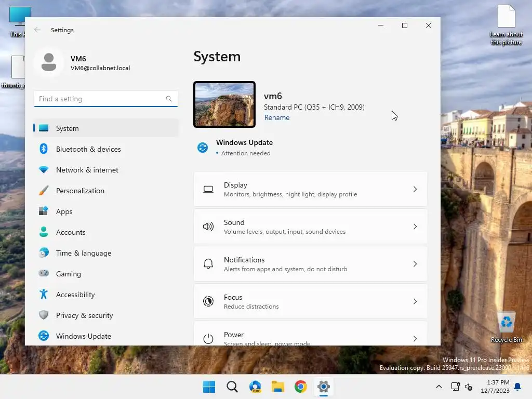The width and height of the screenshot is (532, 399).
Task: Click the Sound speaker icon
Action: (208, 227)
